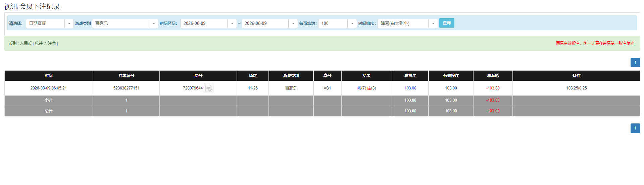644x185 pixels.
Task: Select the 结果 column header
Action: tap(366, 76)
